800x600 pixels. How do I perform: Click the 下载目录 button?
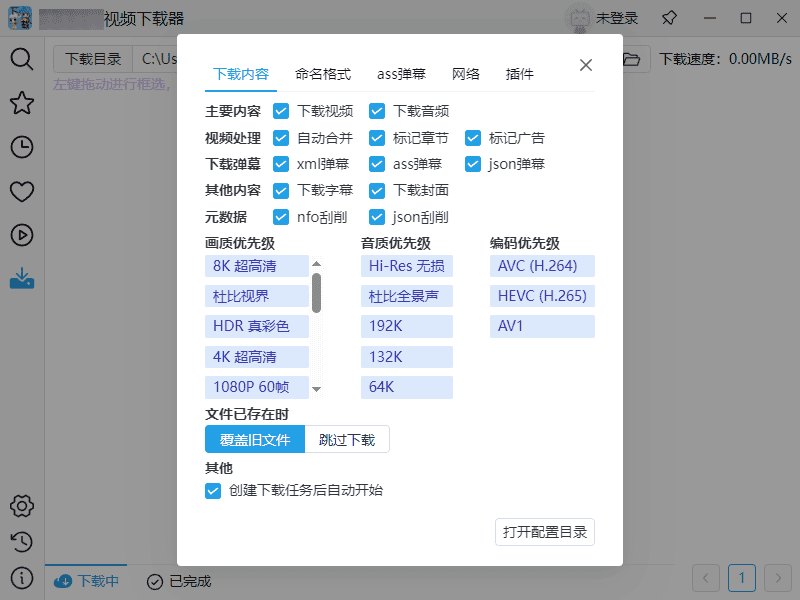93,59
